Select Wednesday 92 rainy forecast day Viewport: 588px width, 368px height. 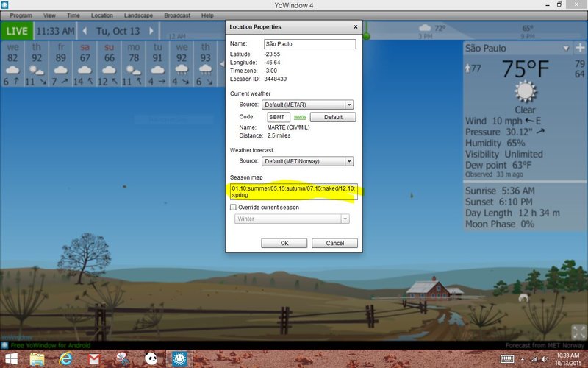tap(182, 64)
